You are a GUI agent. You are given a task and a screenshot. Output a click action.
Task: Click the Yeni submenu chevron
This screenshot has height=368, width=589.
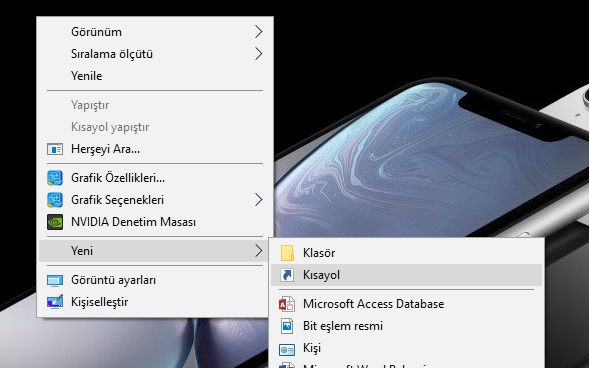[x=258, y=250]
